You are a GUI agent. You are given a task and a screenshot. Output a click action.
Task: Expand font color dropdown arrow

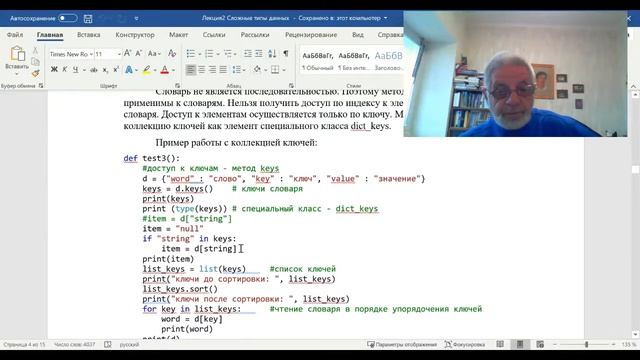173,70
